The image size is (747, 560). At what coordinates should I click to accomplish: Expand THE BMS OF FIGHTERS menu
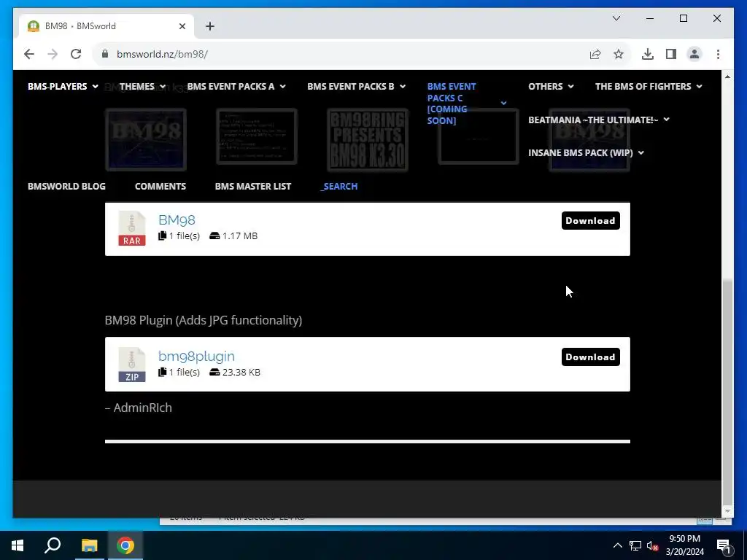[x=649, y=86]
